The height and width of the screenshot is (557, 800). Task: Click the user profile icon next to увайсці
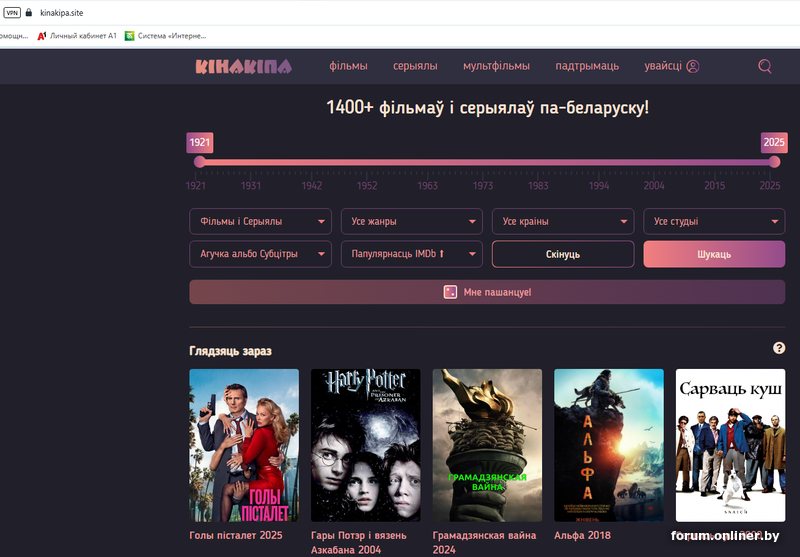tap(692, 66)
